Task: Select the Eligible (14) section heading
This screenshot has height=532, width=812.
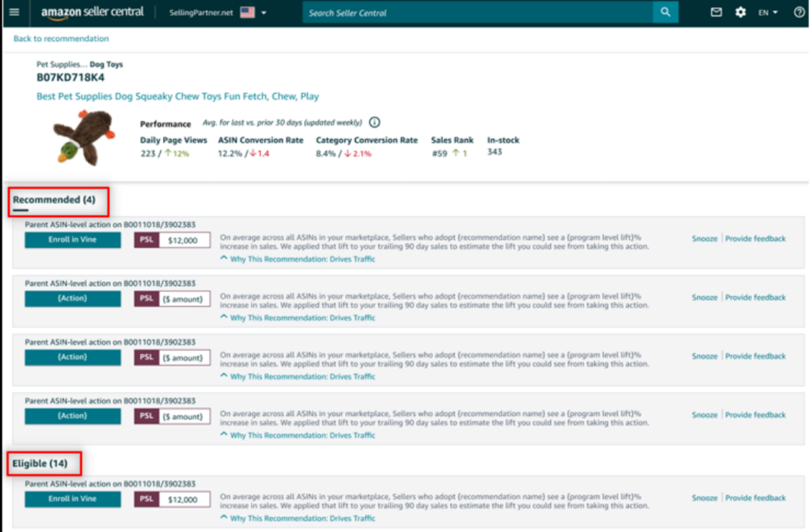Action: [40, 464]
